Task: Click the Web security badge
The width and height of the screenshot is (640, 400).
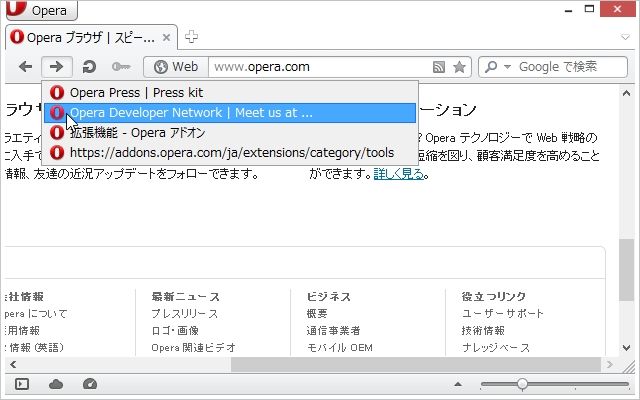Action: click(x=176, y=67)
